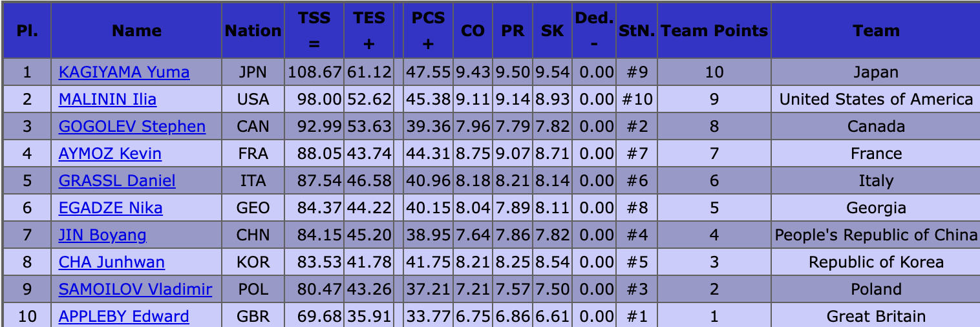This screenshot has width=980, height=327.
Task: Follow the GRASSL Daniel link
Action: click(x=117, y=180)
